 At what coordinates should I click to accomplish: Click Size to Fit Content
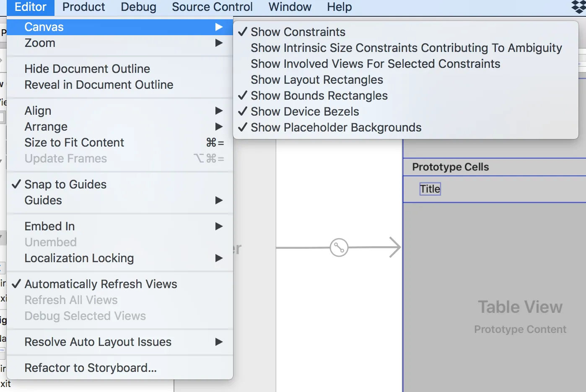coord(74,142)
